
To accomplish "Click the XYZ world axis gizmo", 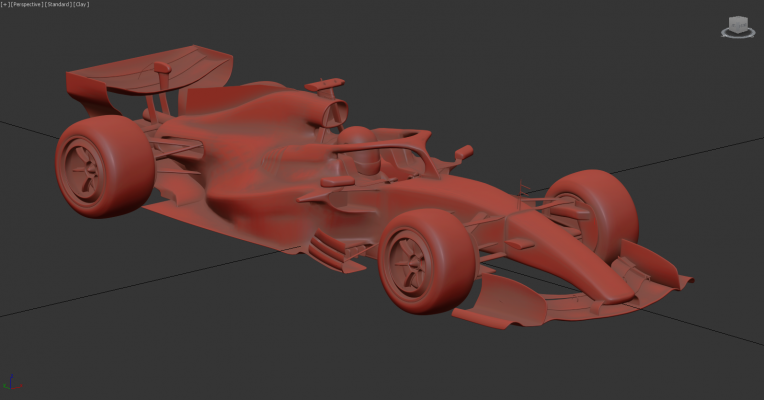I will (9, 384).
